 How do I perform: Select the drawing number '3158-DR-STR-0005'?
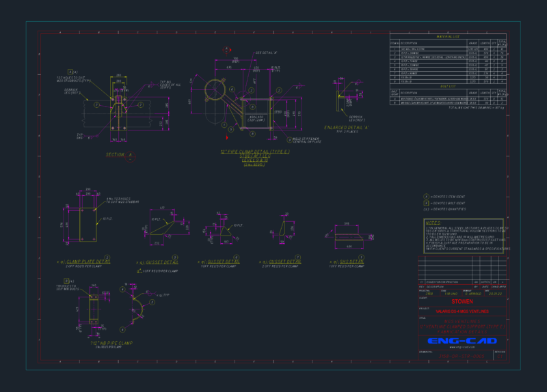pos(462,356)
